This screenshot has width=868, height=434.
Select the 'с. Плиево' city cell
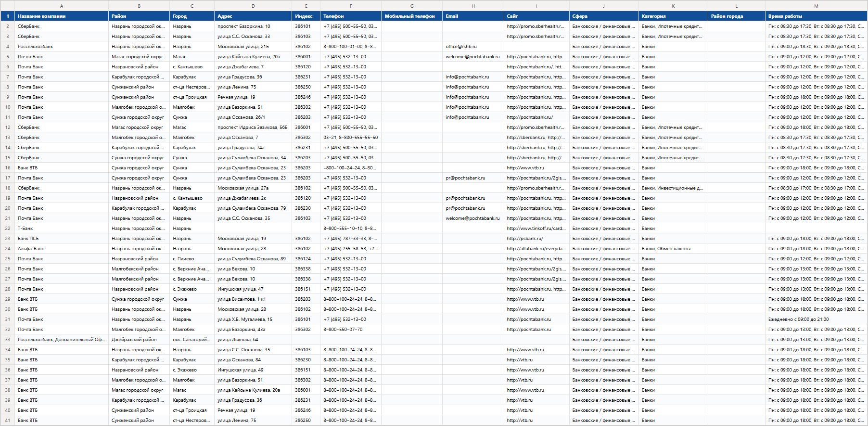192,259
